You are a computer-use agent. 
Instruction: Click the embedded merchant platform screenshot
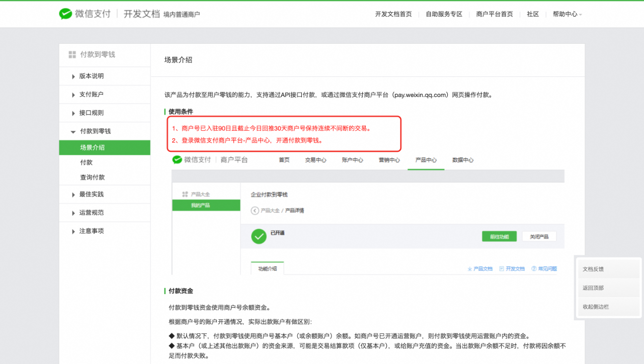click(x=368, y=214)
